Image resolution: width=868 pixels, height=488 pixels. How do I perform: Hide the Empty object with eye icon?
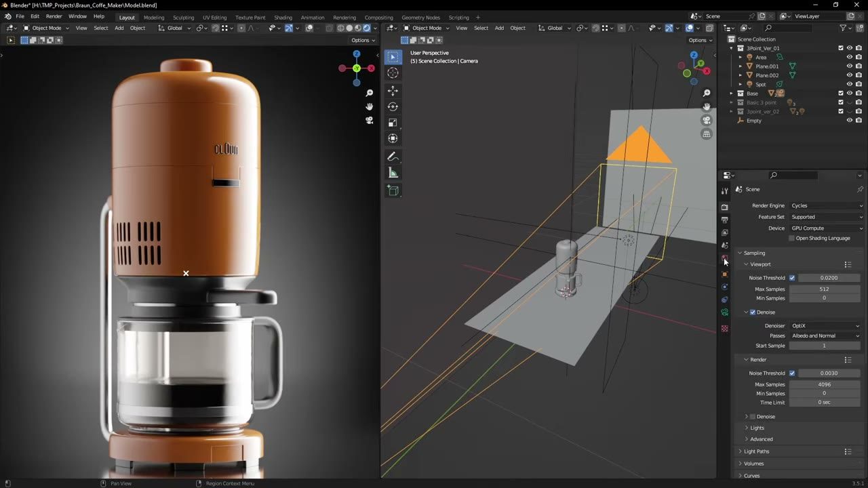coord(849,121)
